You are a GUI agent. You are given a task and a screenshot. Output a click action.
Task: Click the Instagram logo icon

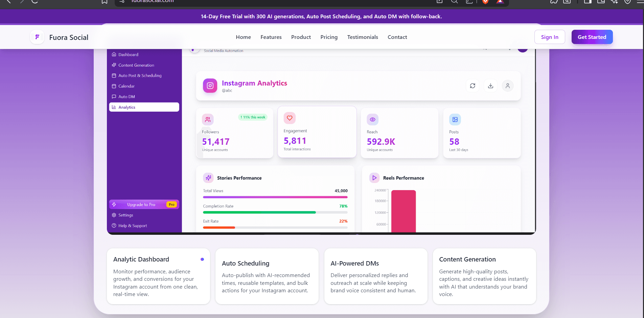pyautogui.click(x=210, y=86)
